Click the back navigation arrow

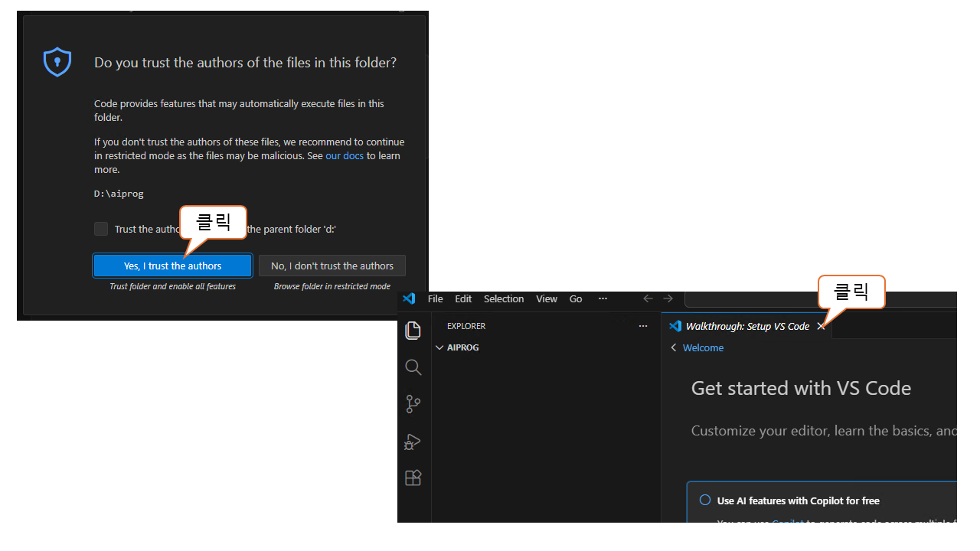(x=648, y=298)
